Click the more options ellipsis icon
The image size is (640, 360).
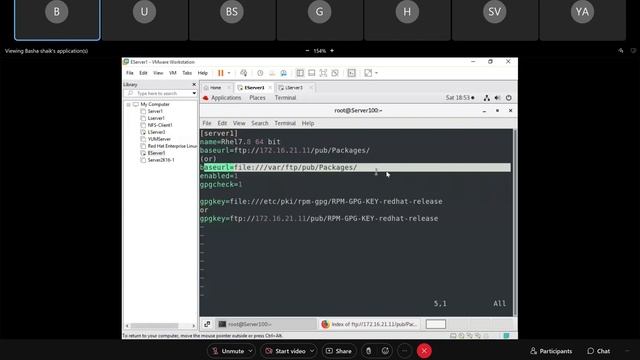click(404, 351)
